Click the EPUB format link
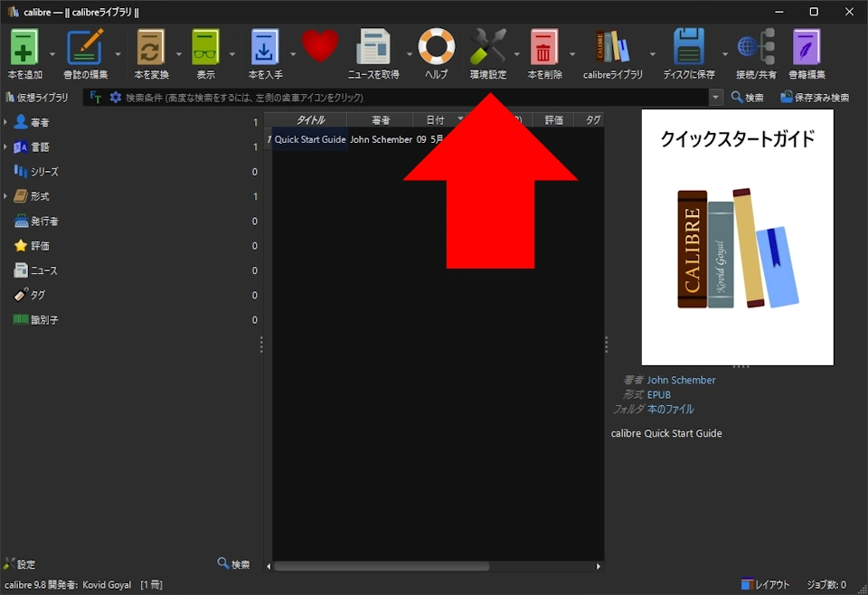Viewport: 868px width, 595px height. tap(659, 394)
